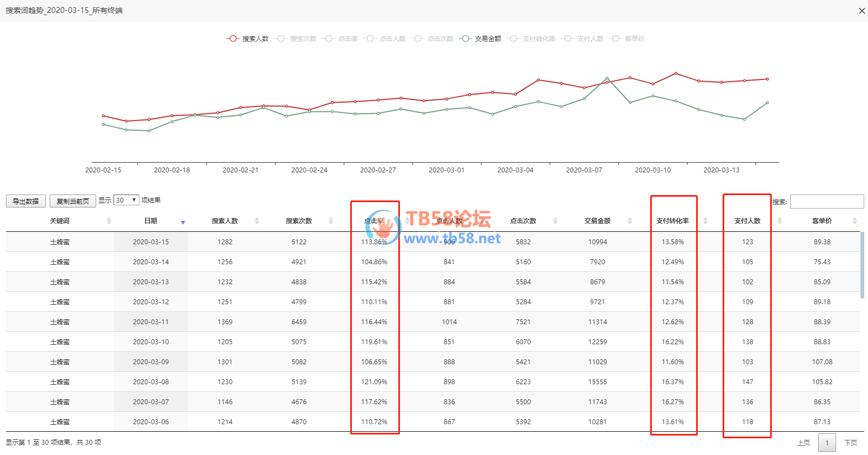Click the 点击率 legend marker icon
The image size is (868, 455).
[329, 39]
